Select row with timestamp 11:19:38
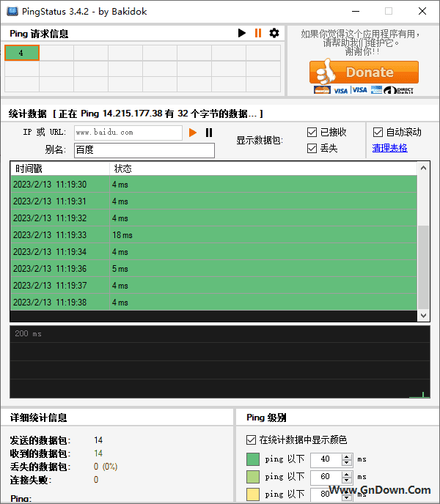The image size is (440, 504). (213, 302)
